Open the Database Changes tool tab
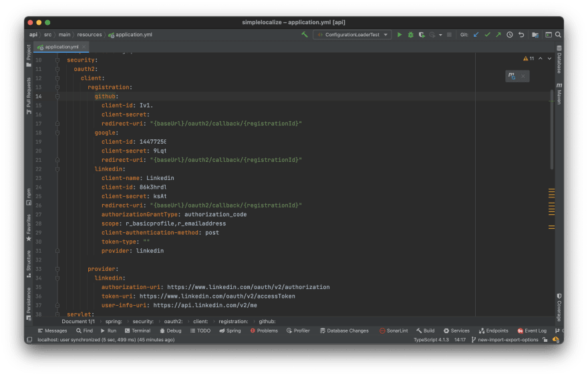The width and height of the screenshot is (588, 376). (x=344, y=331)
